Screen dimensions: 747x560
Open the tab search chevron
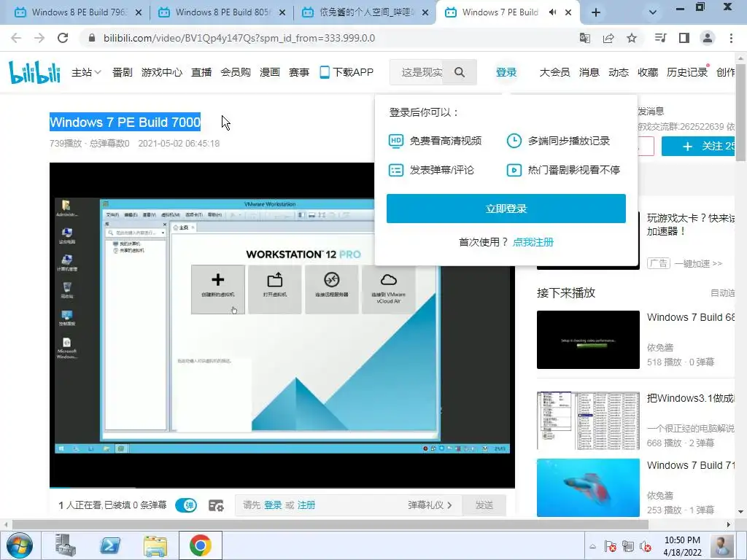tap(653, 12)
